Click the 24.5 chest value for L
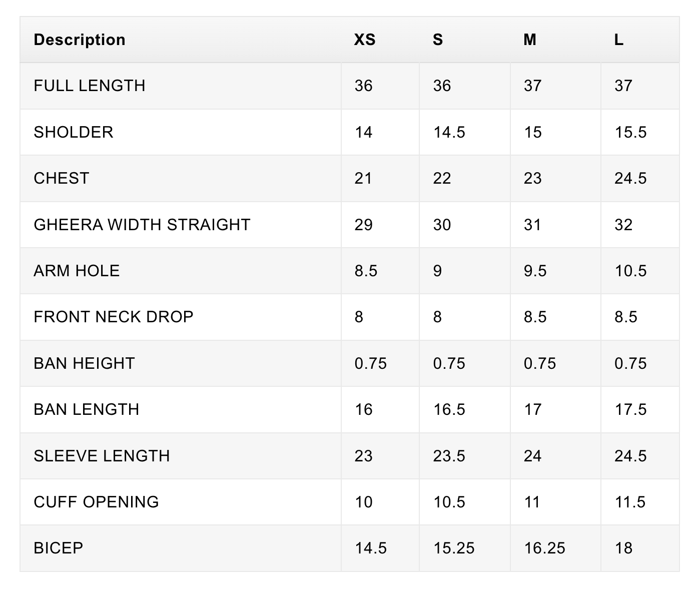 [630, 178]
